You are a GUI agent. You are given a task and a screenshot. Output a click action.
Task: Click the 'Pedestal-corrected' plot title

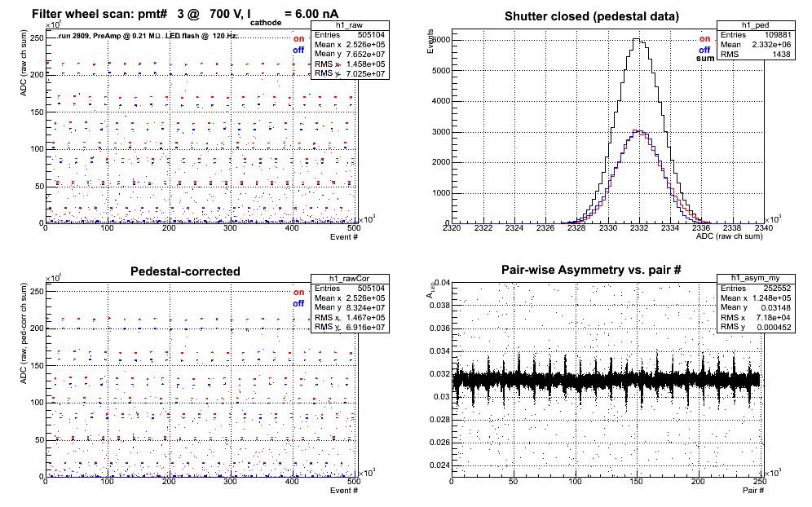pyautogui.click(x=185, y=271)
